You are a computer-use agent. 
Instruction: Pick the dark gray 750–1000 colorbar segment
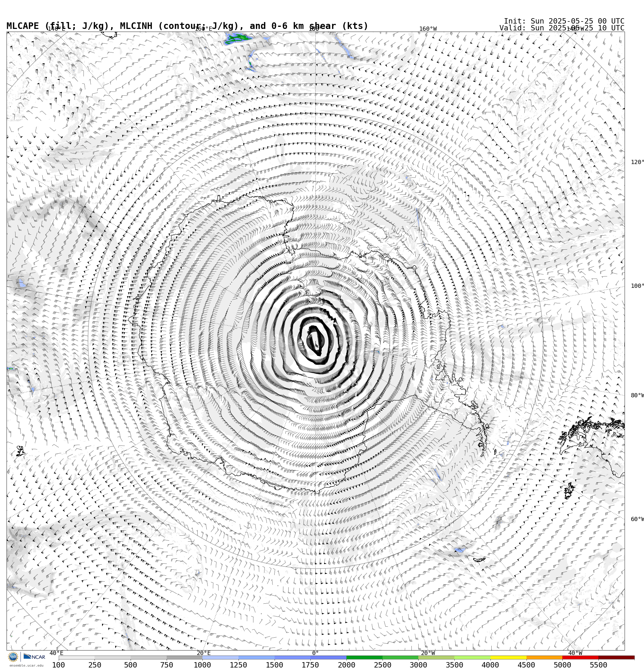tap(184, 657)
